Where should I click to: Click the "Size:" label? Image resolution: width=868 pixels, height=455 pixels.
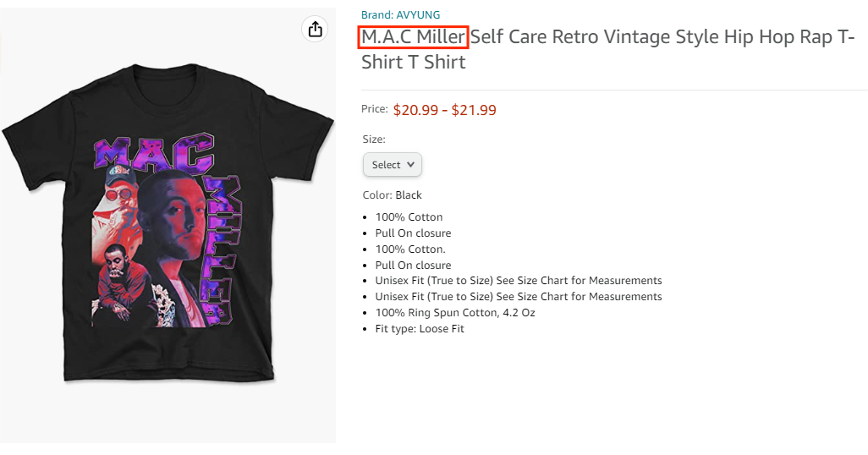(373, 139)
